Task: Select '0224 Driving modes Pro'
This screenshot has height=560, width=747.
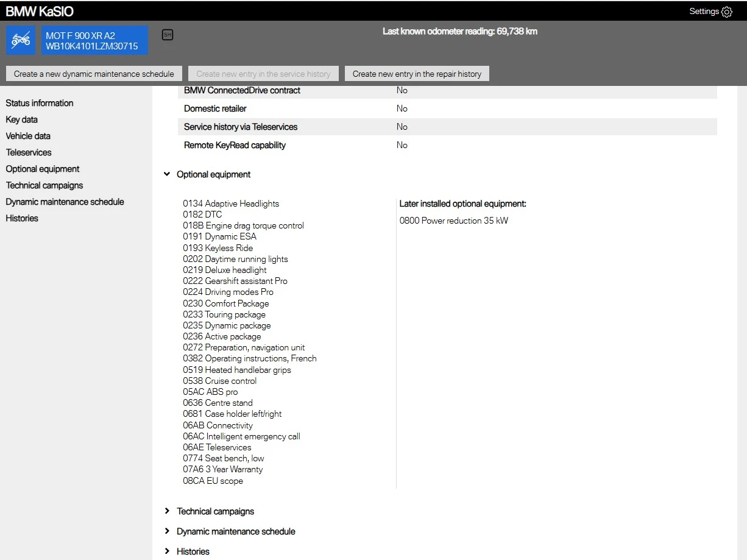Action: [228, 292]
